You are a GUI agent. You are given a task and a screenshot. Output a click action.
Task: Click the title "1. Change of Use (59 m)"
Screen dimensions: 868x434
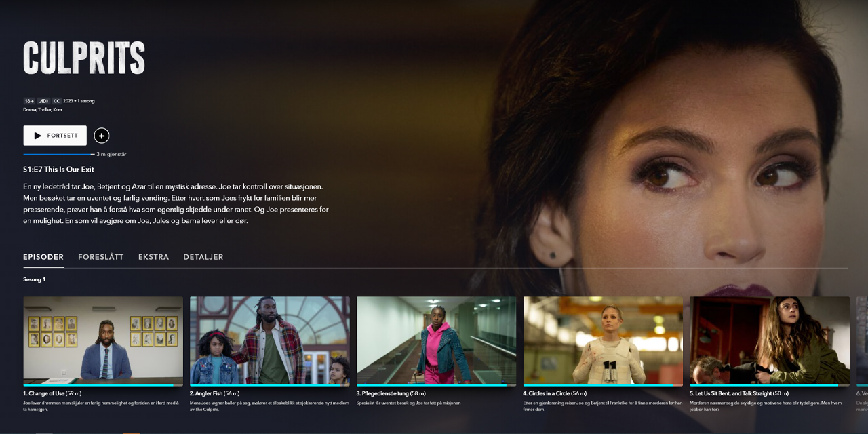tap(52, 393)
